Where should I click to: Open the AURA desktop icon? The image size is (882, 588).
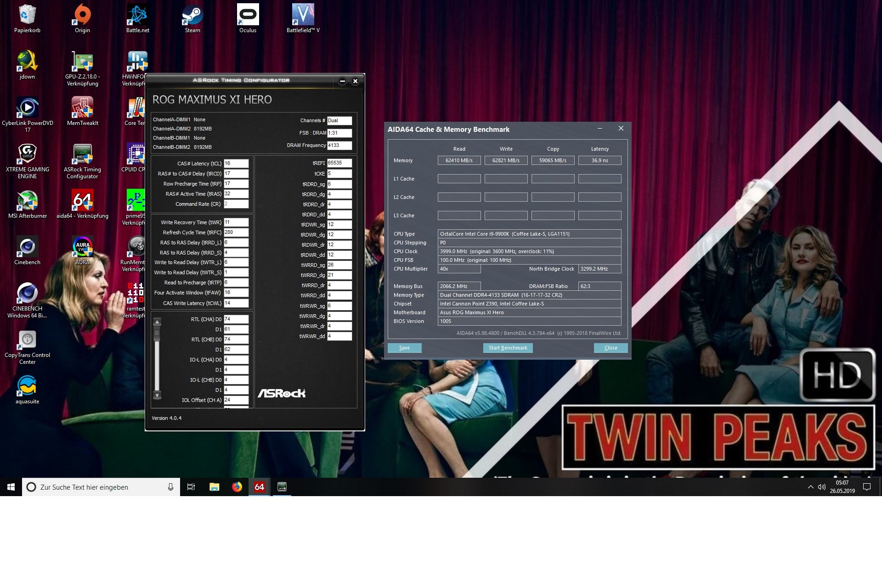(x=83, y=250)
